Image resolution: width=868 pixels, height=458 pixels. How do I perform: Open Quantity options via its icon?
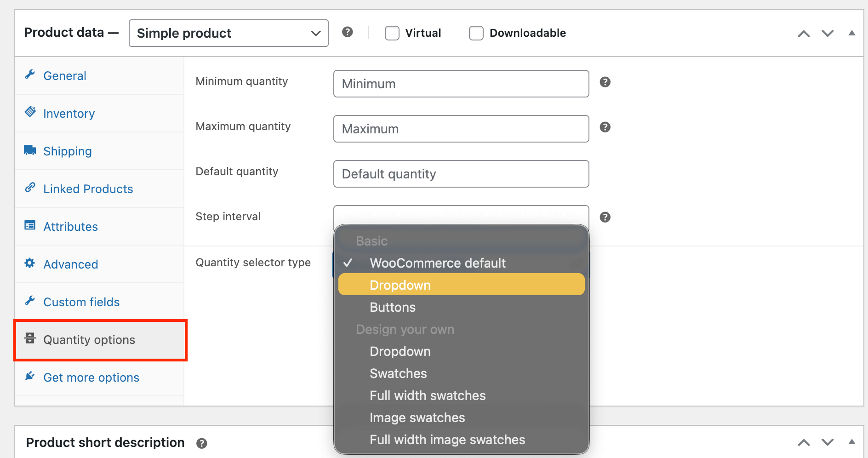point(29,338)
